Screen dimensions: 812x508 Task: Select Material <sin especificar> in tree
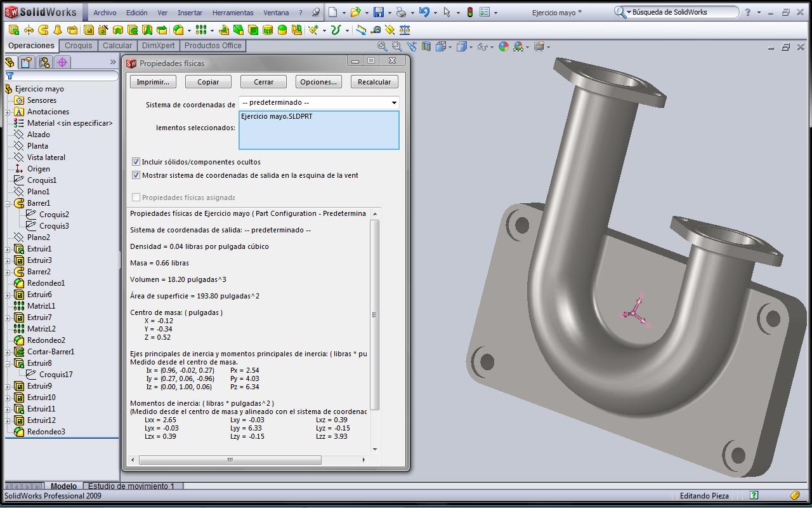tap(70, 123)
